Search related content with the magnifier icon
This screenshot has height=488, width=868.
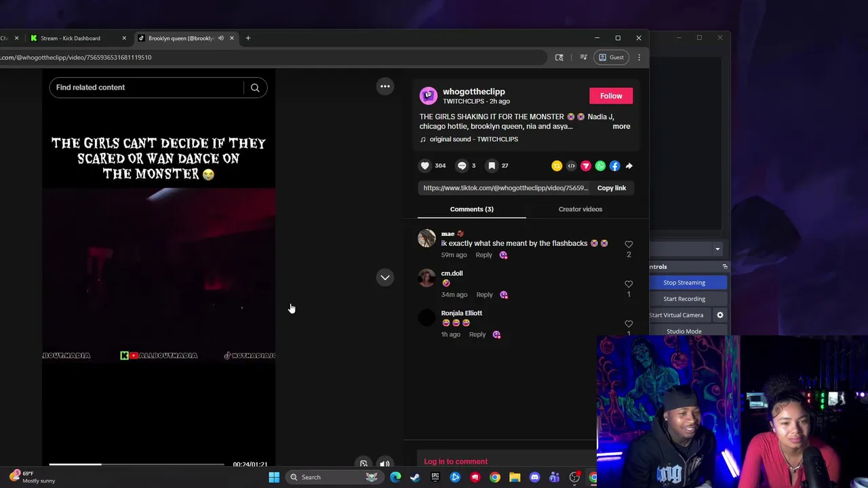(x=255, y=87)
